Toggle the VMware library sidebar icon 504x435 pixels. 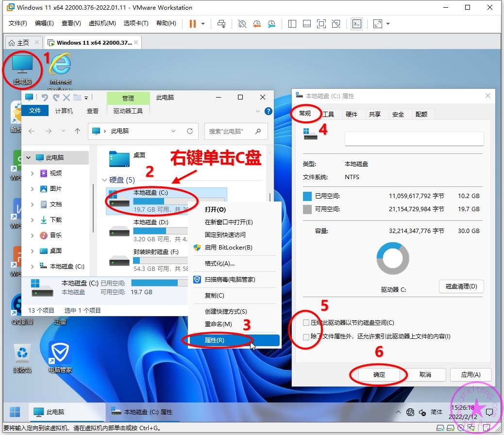(x=292, y=23)
